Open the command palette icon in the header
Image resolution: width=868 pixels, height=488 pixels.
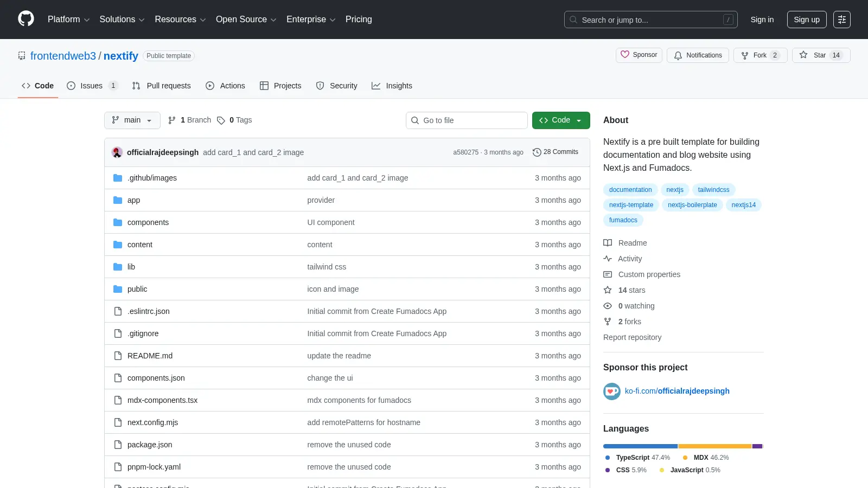[842, 20]
